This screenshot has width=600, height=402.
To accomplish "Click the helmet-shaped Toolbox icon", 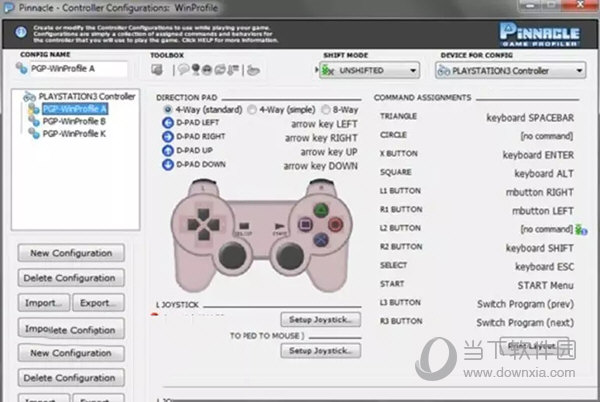I will [x=207, y=70].
